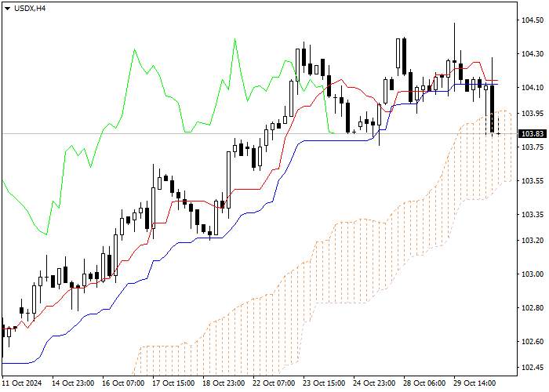Select the 104.30 price scale label
Image resolution: width=549 pixels, height=392 pixels.
point(533,53)
